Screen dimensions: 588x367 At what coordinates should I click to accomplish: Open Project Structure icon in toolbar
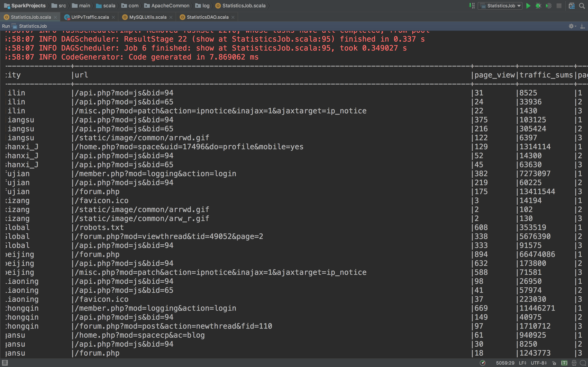(571, 6)
